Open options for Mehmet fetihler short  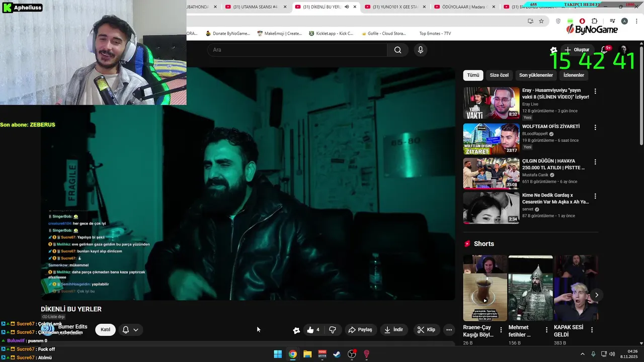(x=546, y=330)
